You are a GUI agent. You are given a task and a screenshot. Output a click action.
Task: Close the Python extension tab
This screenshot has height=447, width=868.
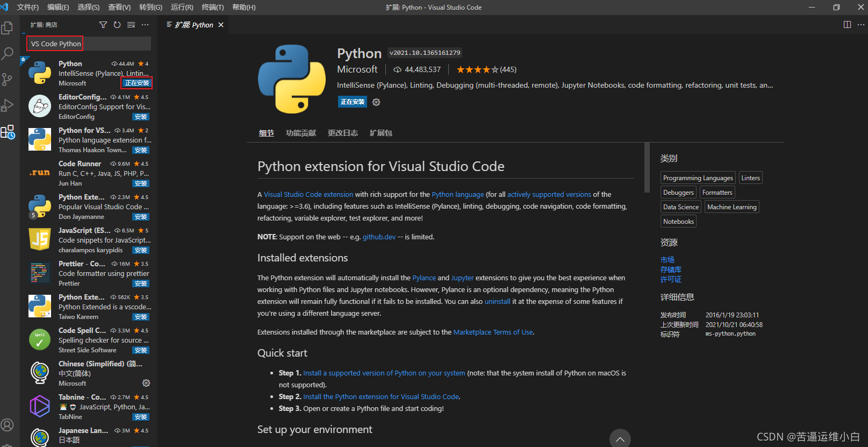(221, 25)
